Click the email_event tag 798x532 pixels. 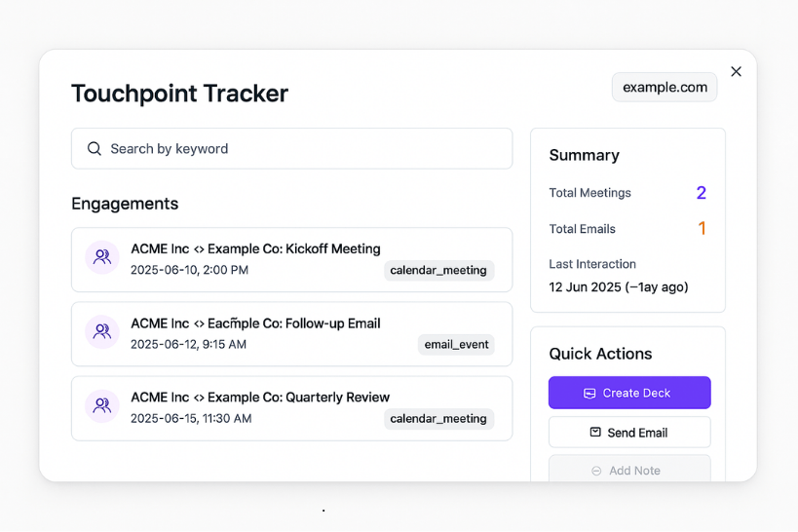457,345
